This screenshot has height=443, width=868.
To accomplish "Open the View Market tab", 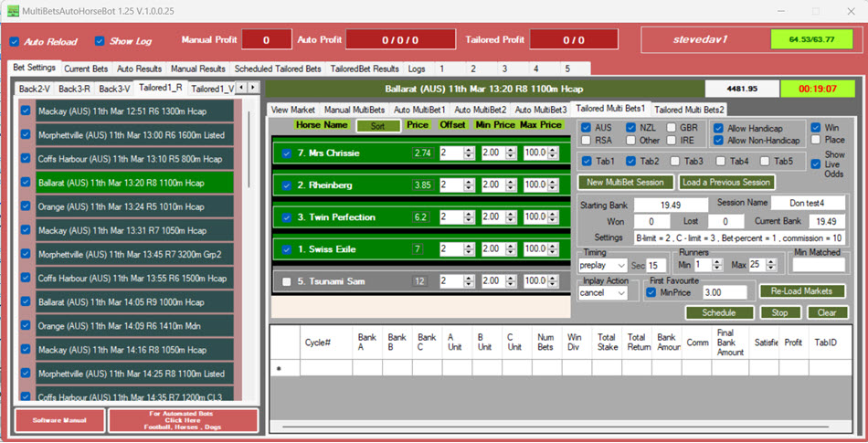I will click(293, 110).
